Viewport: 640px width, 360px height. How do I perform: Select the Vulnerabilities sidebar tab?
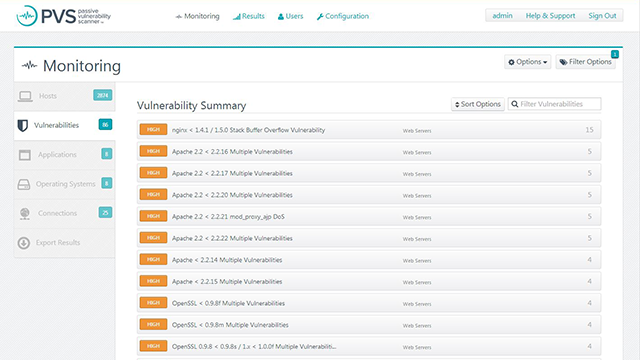pyautogui.click(x=64, y=126)
